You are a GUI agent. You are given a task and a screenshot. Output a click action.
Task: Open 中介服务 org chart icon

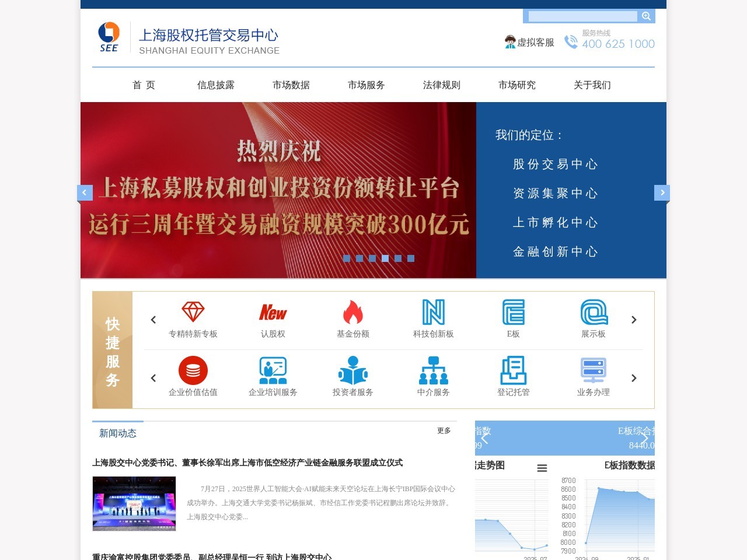point(434,370)
